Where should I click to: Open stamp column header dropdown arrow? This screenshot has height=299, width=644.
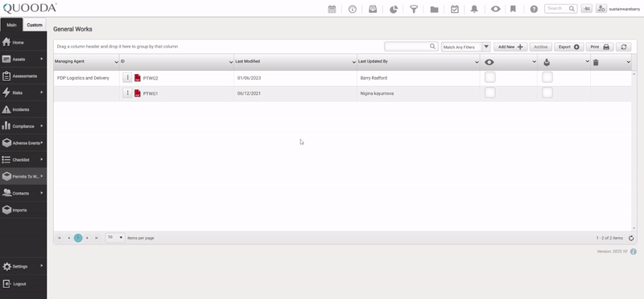588,62
